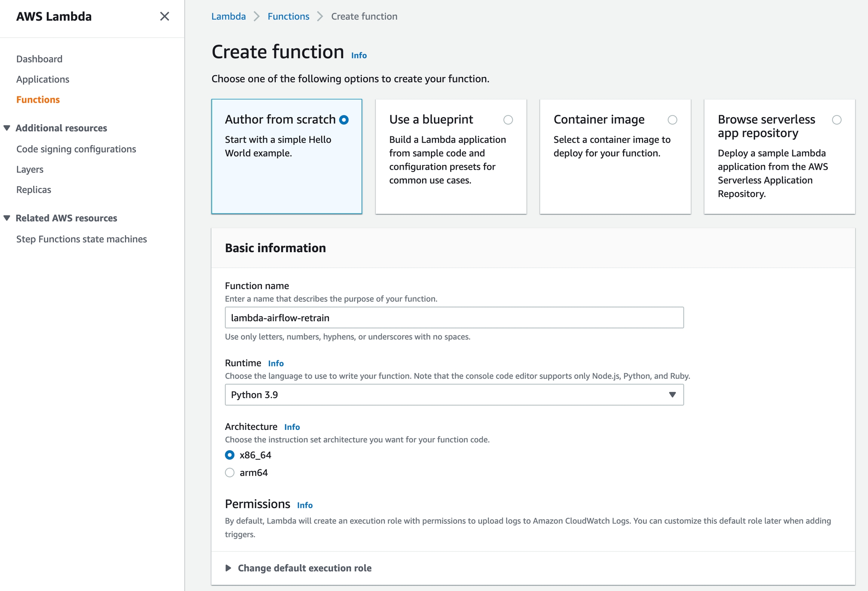Collapse the Related AWS resources section

[x=7, y=218]
